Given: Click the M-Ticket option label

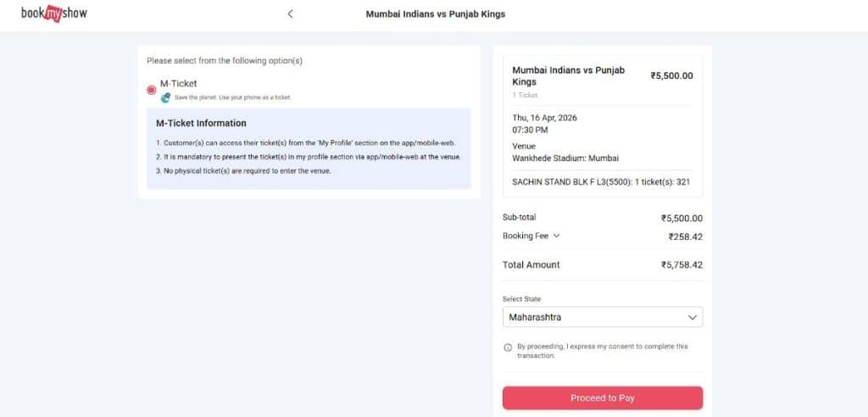Looking at the screenshot, I should [x=179, y=84].
